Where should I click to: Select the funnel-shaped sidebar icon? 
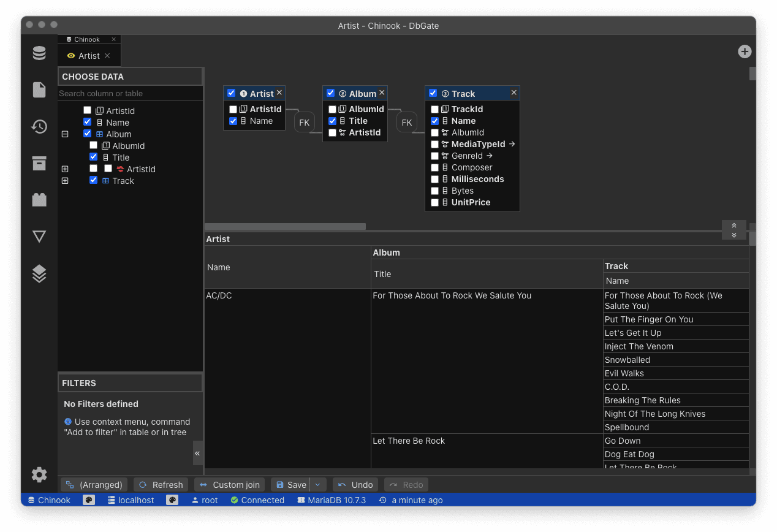pyautogui.click(x=39, y=237)
